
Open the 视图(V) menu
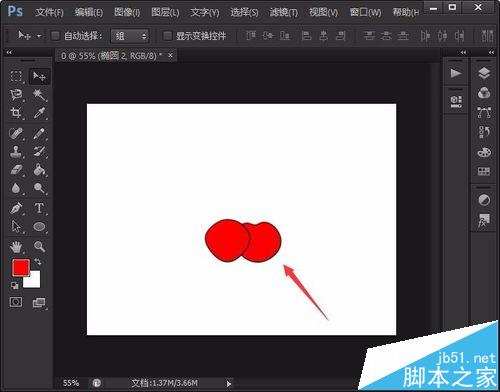(323, 13)
